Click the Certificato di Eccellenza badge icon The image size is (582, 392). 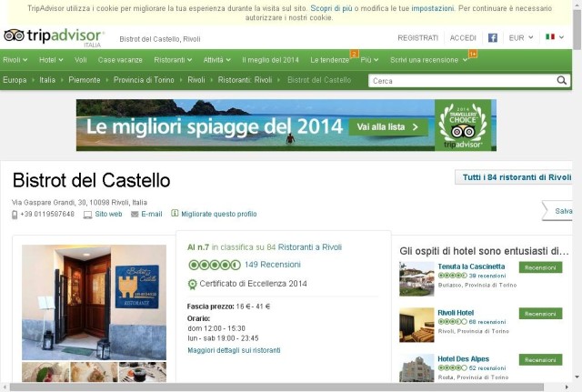(x=192, y=285)
